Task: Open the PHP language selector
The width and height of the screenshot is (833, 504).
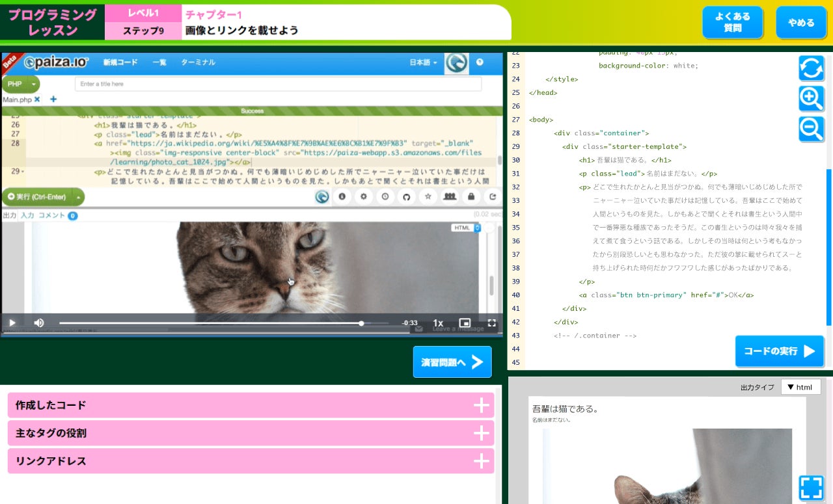Action: point(20,84)
